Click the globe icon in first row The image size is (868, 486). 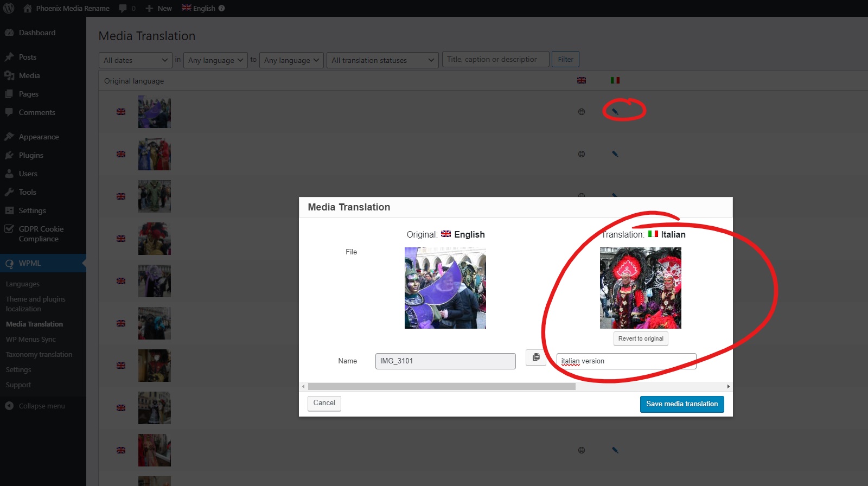coord(582,112)
